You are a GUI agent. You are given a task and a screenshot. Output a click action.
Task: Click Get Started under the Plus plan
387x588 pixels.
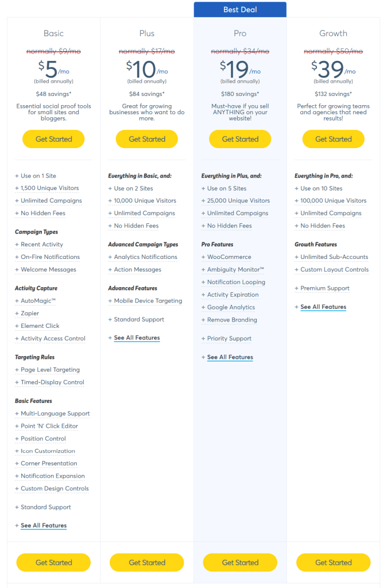click(x=146, y=139)
